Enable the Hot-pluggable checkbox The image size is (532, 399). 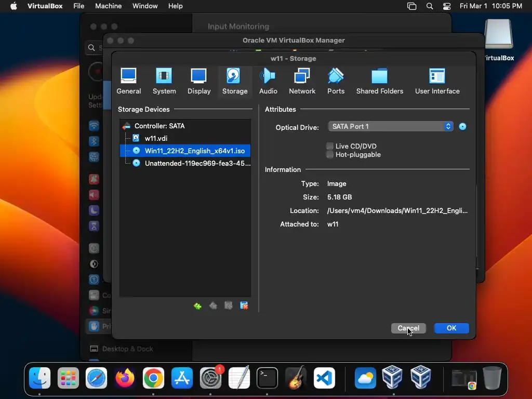(330, 155)
